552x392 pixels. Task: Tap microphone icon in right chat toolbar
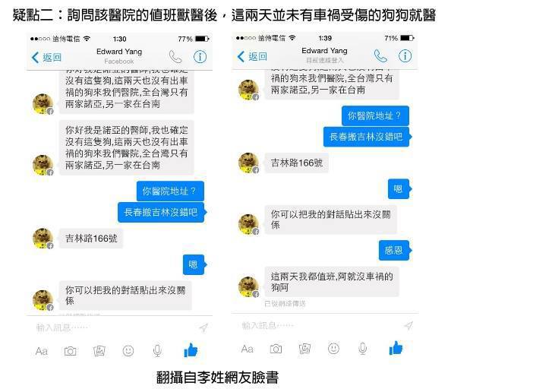click(363, 349)
